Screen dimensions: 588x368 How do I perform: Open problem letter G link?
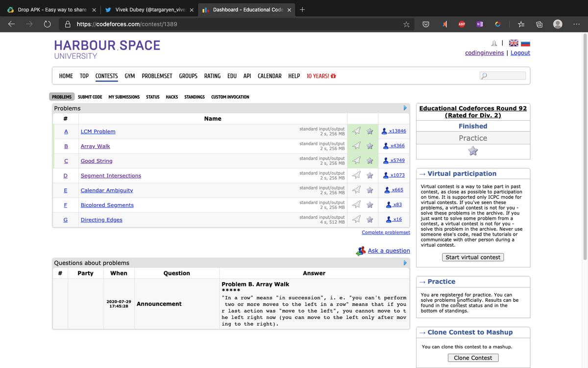66,220
